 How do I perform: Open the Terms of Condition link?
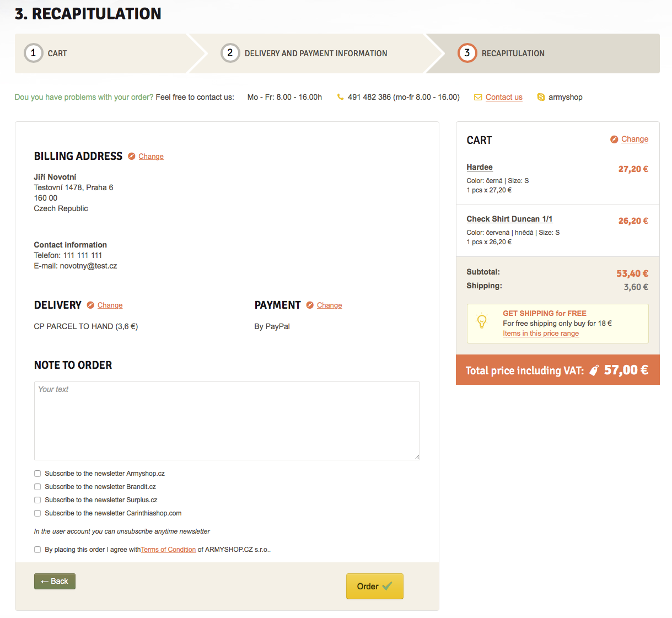(168, 550)
